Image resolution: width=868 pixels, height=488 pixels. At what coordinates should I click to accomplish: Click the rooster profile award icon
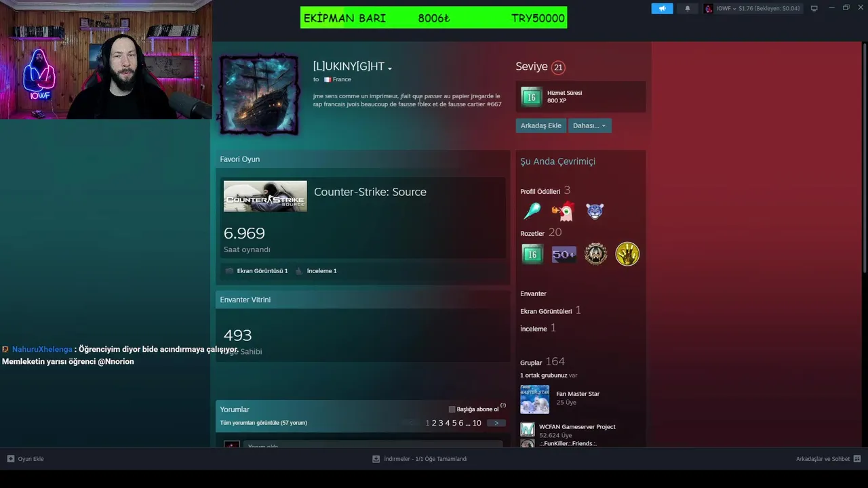[563, 211]
